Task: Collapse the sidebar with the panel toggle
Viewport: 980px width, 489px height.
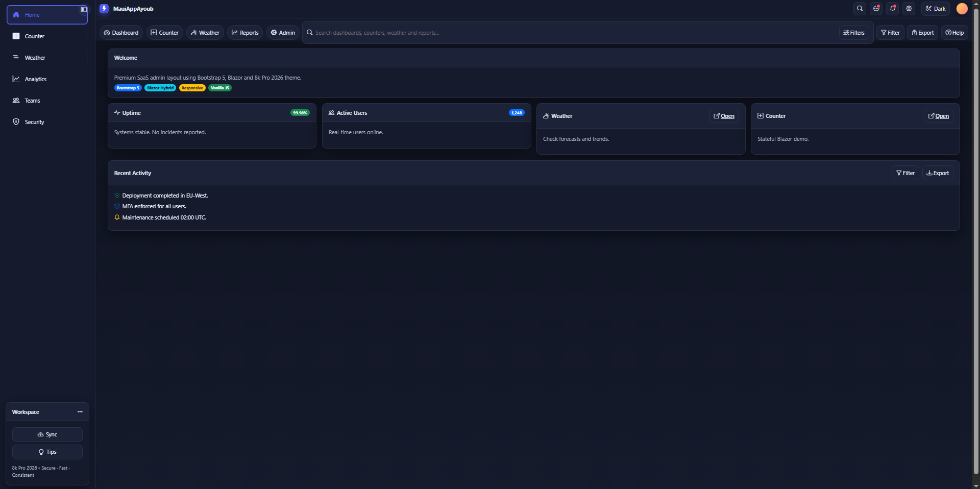Action: click(83, 9)
